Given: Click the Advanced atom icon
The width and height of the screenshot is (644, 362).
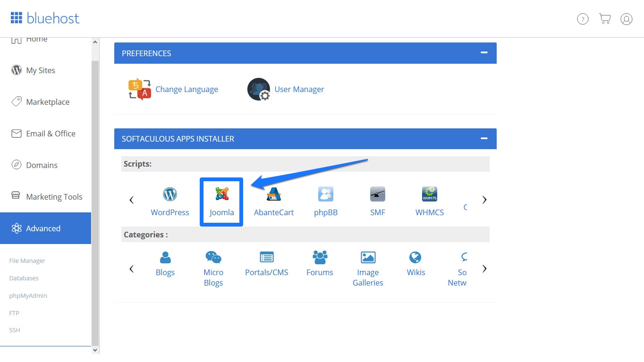Looking at the screenshot, I should coord(17,228).
